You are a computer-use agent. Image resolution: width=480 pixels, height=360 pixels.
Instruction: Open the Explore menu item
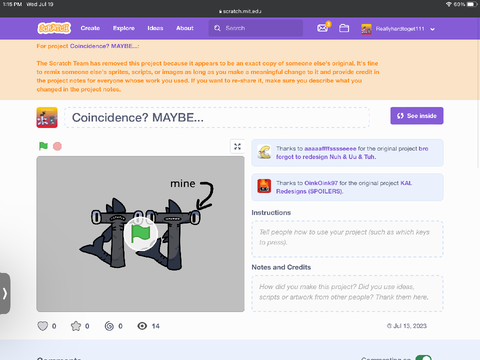[124, 28]
